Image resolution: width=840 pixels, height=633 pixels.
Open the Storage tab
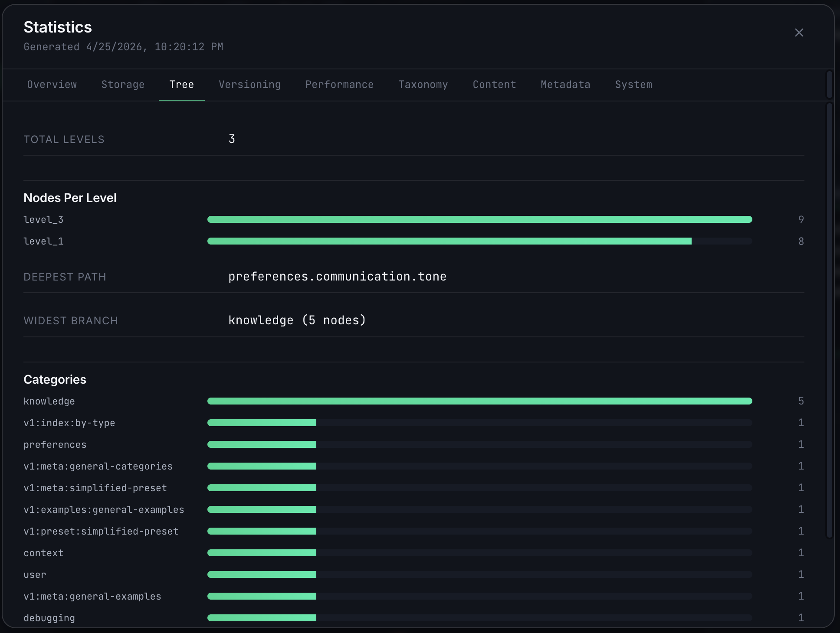pyautogui.click(x=123, y=85)
